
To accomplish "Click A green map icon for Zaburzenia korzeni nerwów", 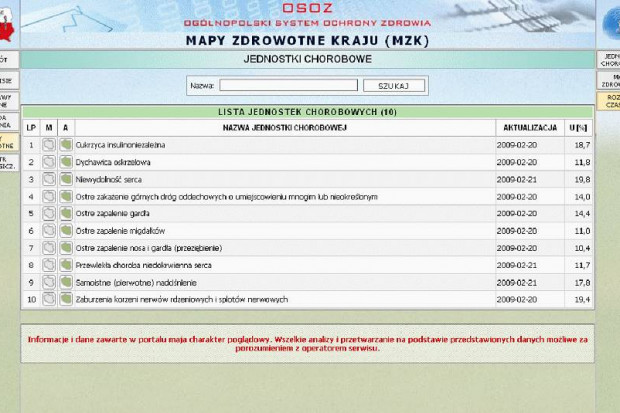I will click(x=66, y=299).
